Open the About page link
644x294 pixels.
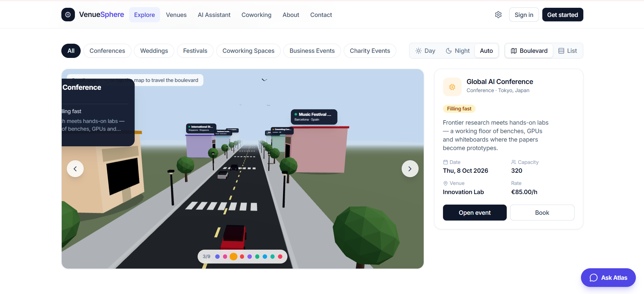pos(291,15)
